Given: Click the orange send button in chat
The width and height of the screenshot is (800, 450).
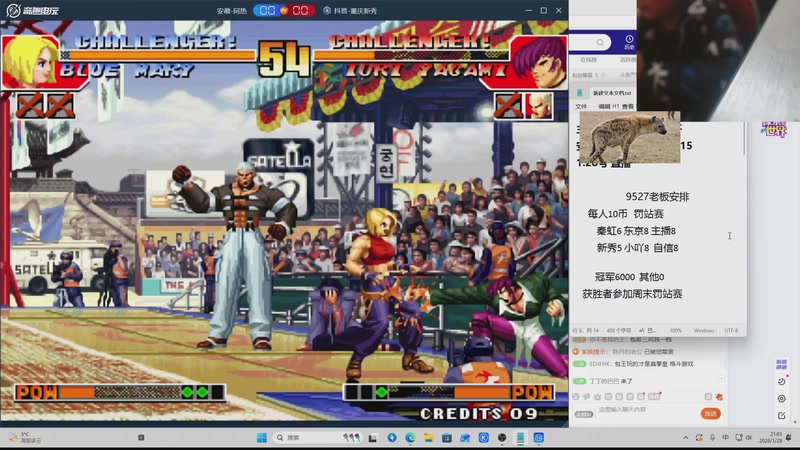Looking at the screenshot, I should pos(710,413).
